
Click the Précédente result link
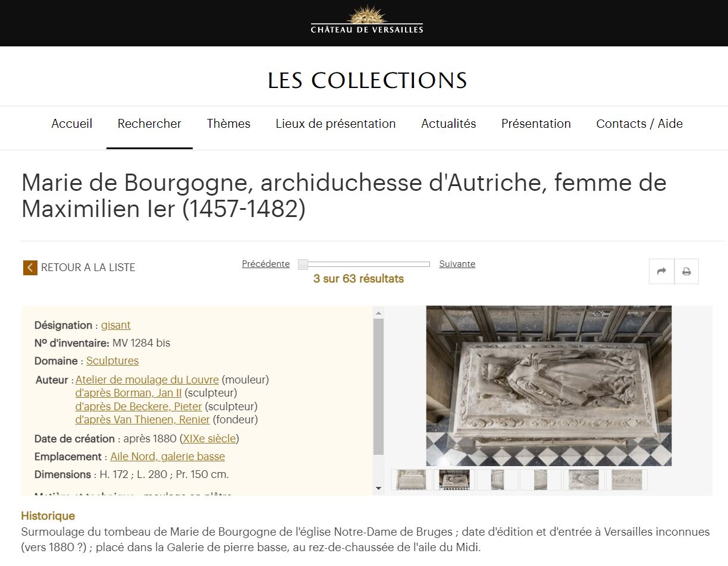pos(266,264)
